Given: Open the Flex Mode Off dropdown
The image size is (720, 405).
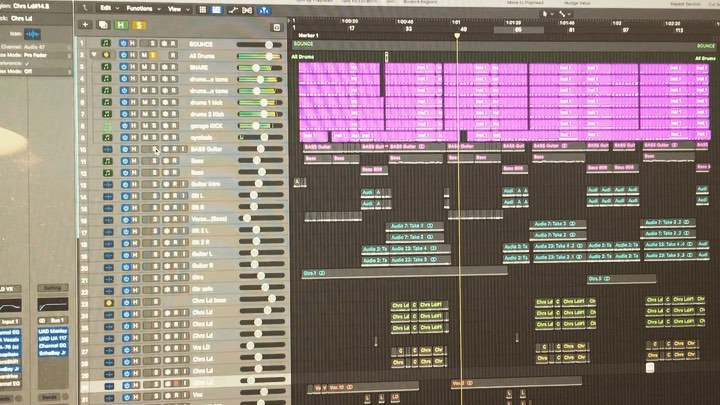Looking at the screenshot, I should [47, 71].
